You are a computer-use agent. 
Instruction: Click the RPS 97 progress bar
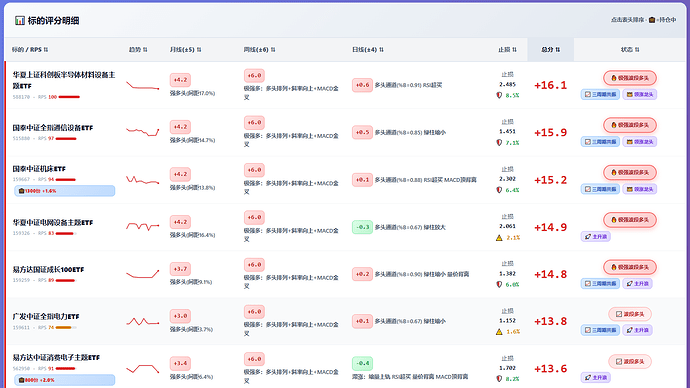(x=66, y=139)
